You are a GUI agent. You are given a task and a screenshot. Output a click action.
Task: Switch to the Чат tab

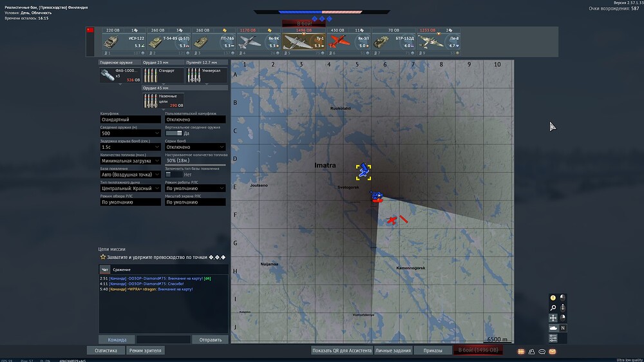tap(105, 269)
